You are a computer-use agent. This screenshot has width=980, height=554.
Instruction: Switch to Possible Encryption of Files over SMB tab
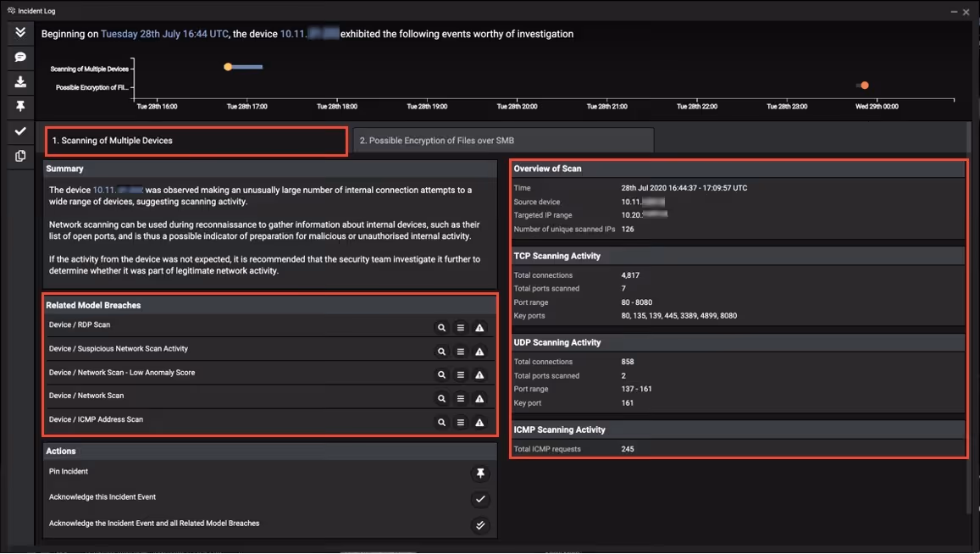pos(503,141)
